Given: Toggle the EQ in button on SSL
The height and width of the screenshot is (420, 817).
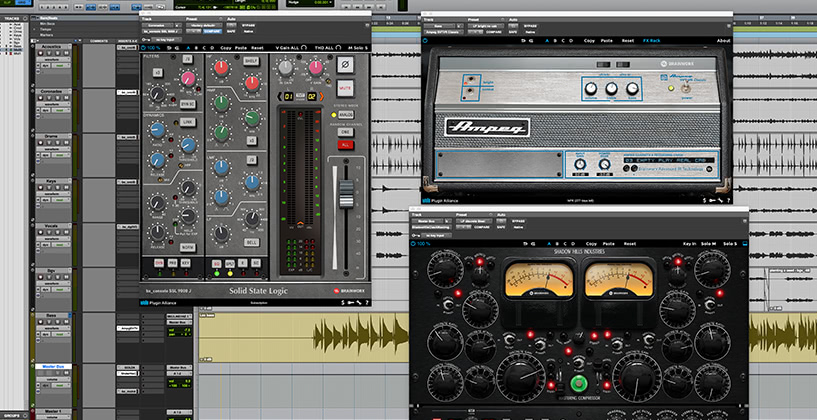Looking at the screenshot, I should click(x=217, y=264).
